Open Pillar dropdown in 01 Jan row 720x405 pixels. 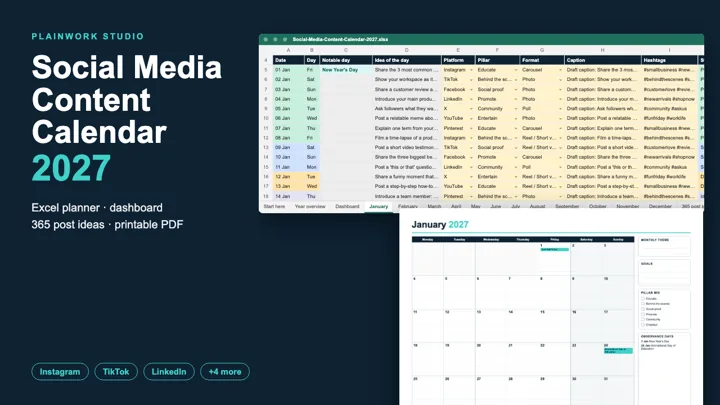[516, 70]
